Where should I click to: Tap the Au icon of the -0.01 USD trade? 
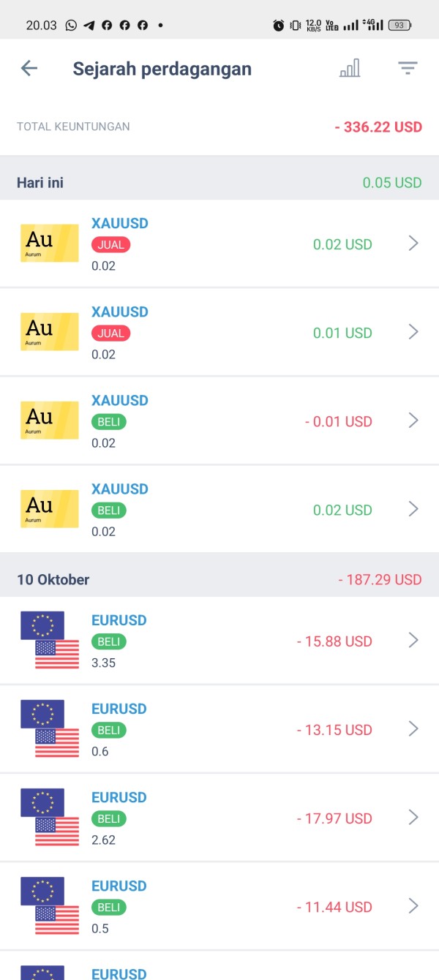50,421
